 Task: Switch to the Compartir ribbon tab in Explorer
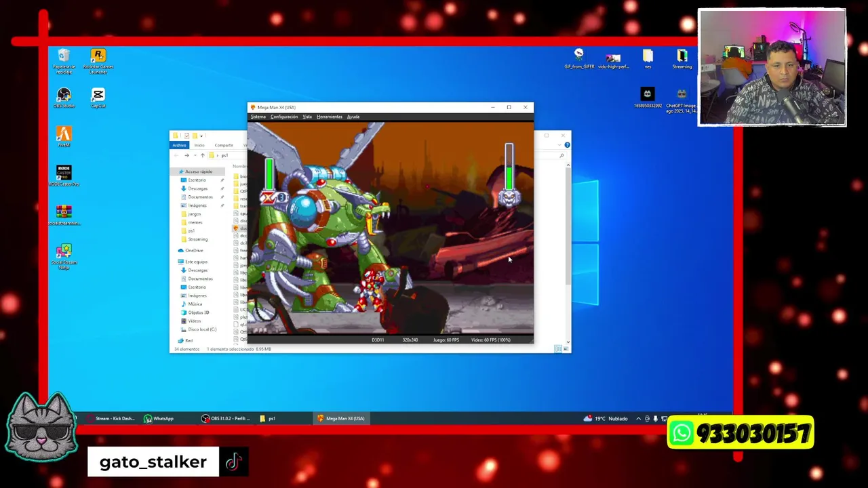tap(224, 145)
